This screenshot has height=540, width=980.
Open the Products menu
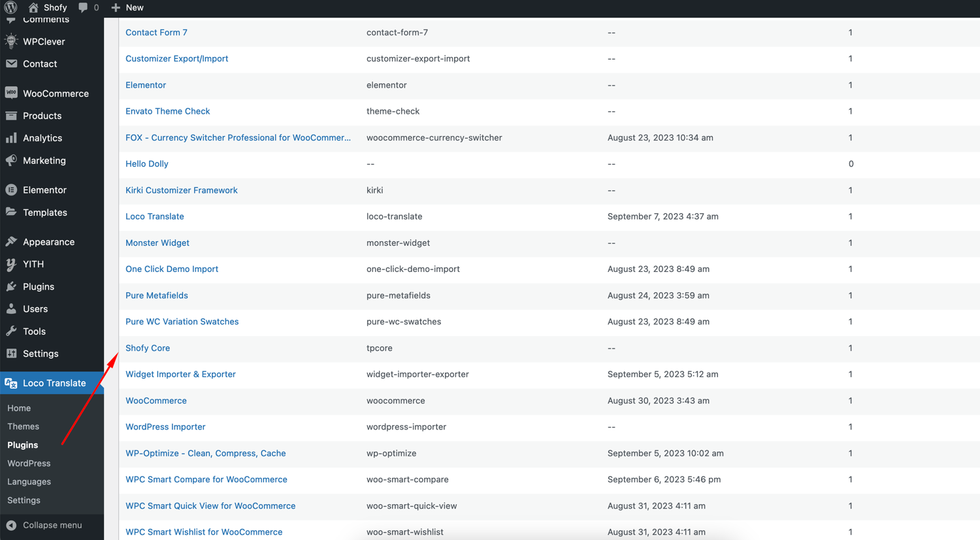coord(42,116)
